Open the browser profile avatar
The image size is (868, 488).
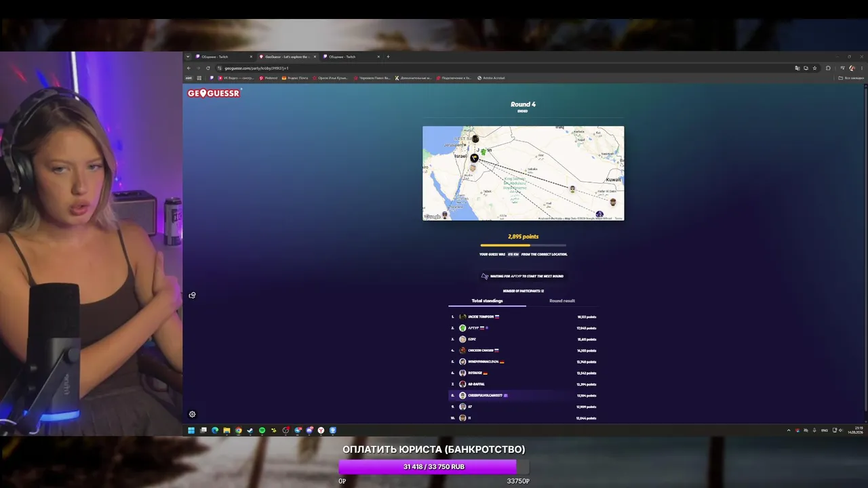(x=852, y=68)
